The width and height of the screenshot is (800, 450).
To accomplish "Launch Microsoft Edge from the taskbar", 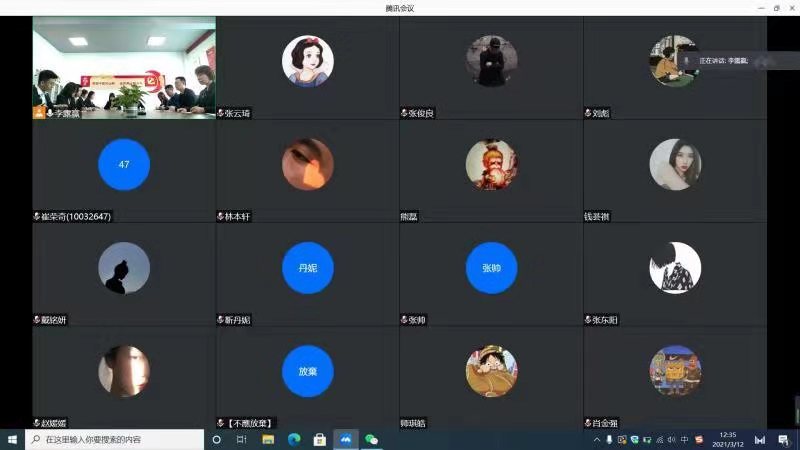I will (x=294, y=439).
